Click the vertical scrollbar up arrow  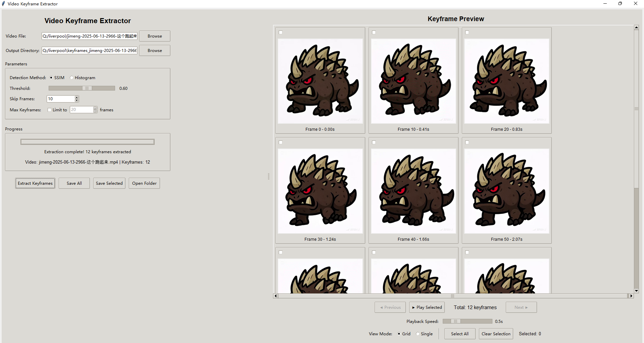636,27
